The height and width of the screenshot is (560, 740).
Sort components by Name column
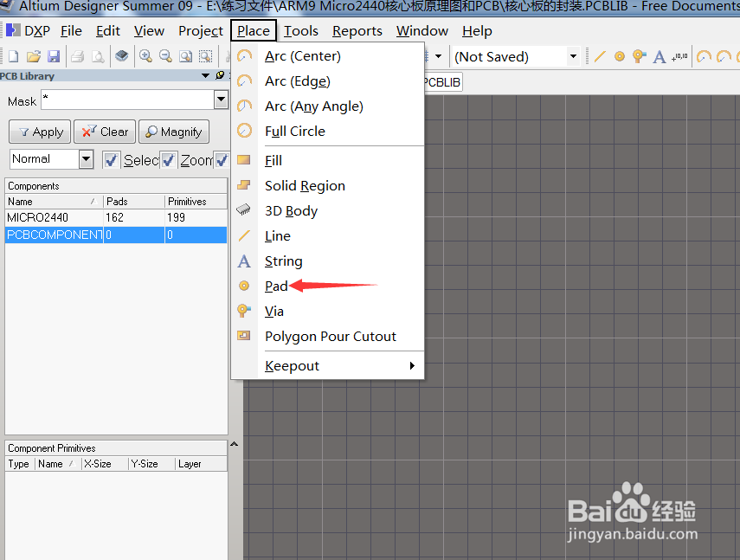pyautogui.click(x=54, y=202)
